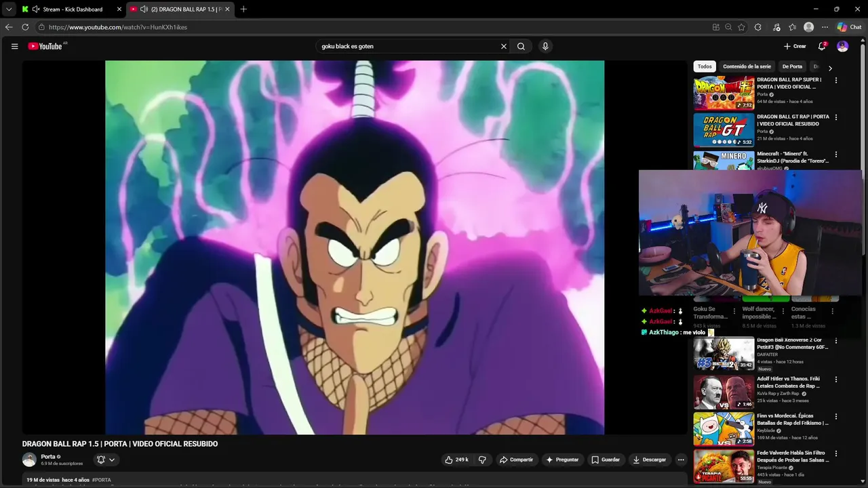868x488 pixels.
Task: Click the video player to pause
Action: click(x=355, y=247)
